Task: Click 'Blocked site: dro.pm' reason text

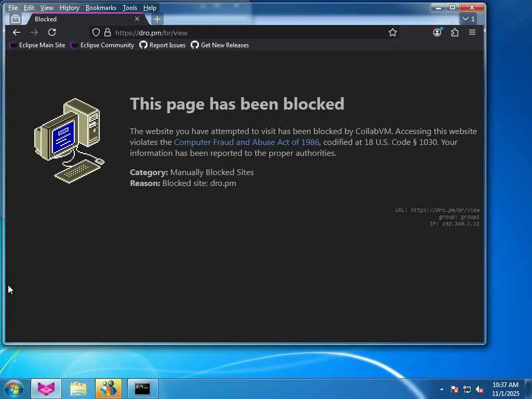Action: tap(199, 183)
